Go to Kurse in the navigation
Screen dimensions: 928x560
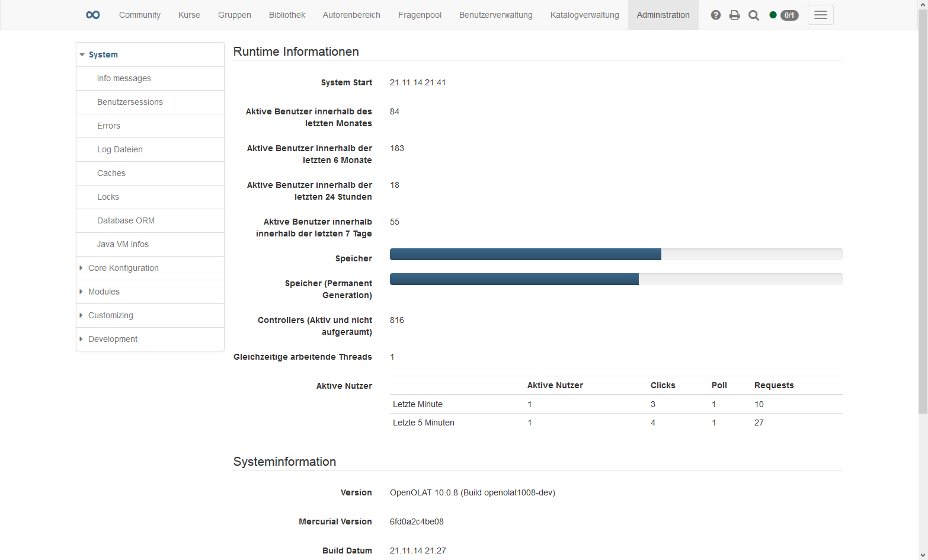click(189, 15)
